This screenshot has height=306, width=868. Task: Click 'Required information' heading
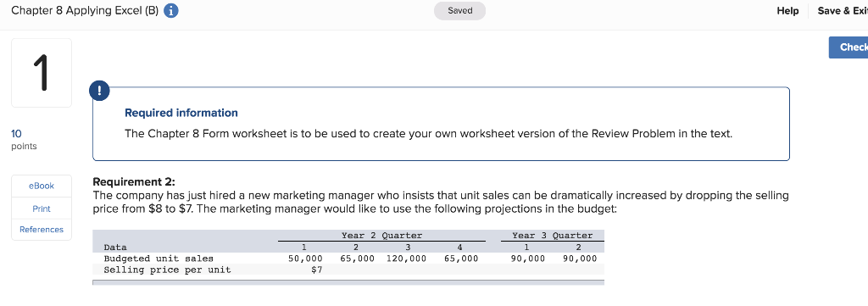[x=181, y=113]
